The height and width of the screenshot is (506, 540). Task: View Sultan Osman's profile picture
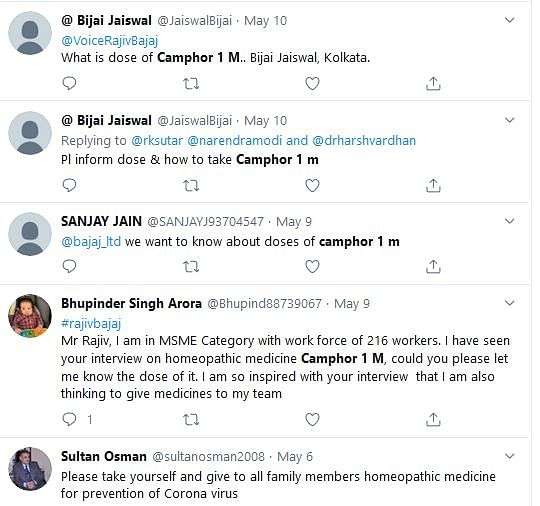click(30, 469)
